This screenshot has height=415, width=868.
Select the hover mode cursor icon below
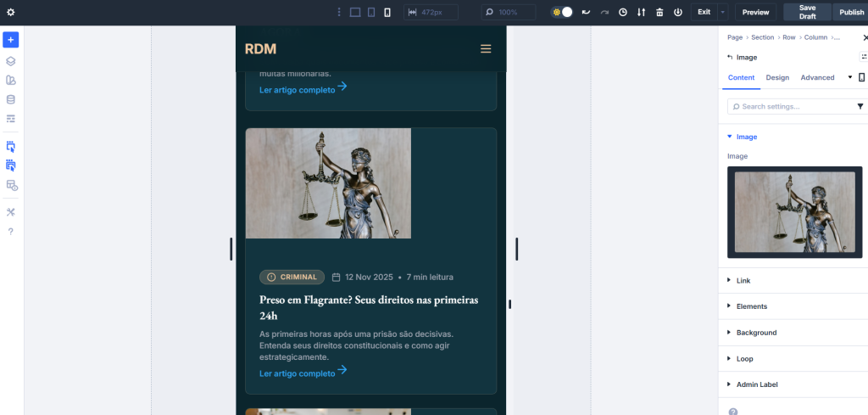[10, 165]
